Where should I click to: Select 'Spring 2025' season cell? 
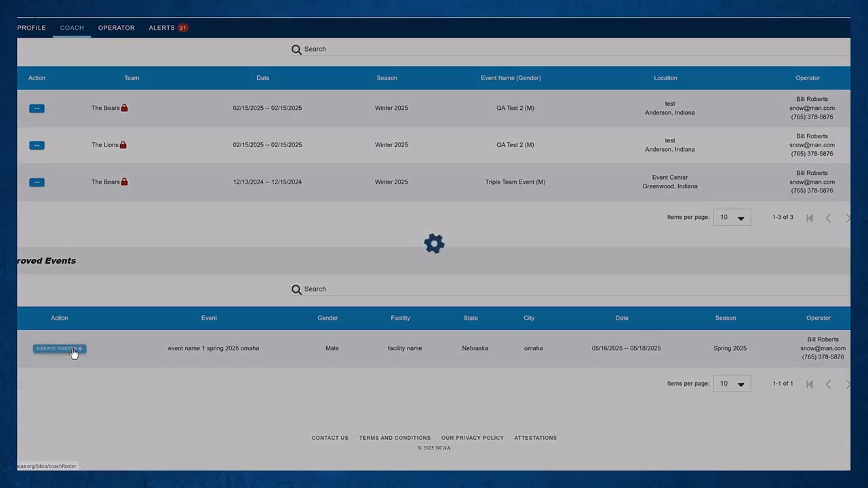click(x=730, y=348)
